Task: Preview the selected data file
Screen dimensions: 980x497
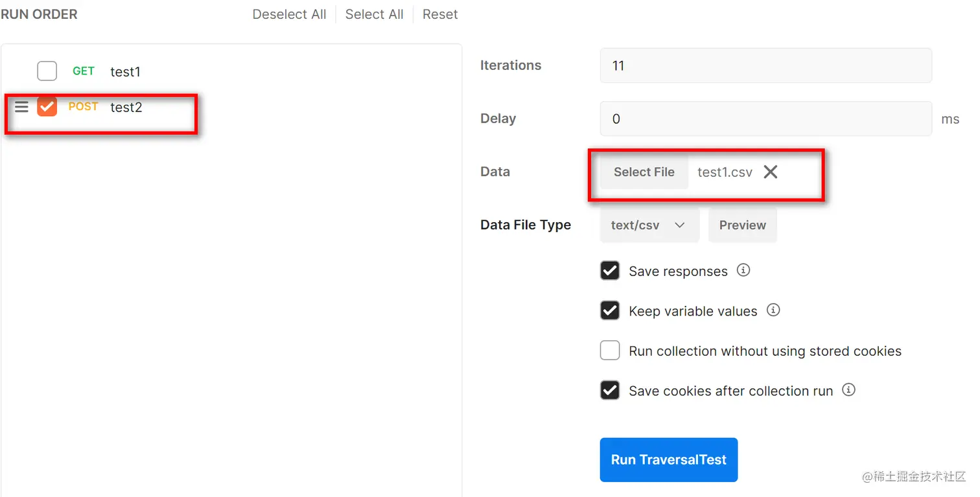Action: [742, 225]
